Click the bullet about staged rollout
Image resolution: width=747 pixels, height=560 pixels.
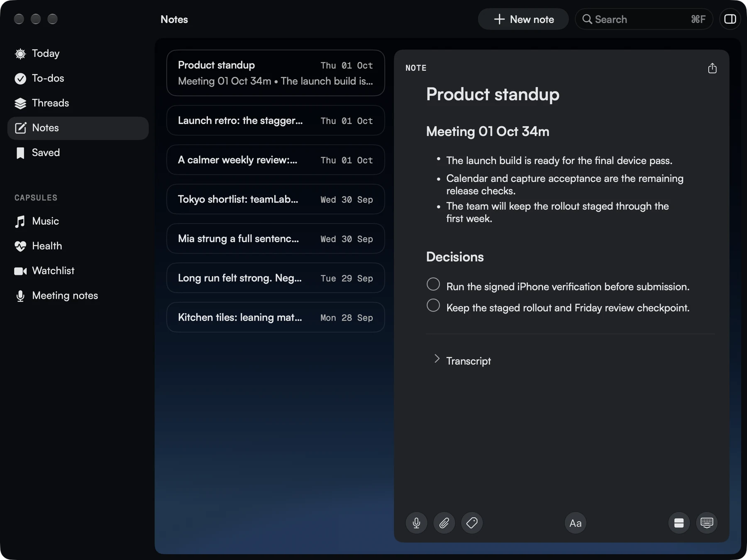click(x=557, y=212)
